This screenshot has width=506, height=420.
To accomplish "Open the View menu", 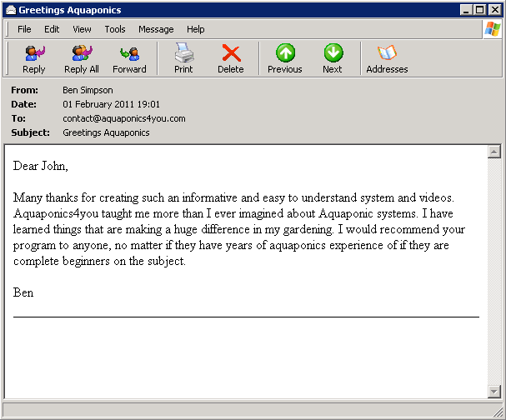I will pos(82,29).
